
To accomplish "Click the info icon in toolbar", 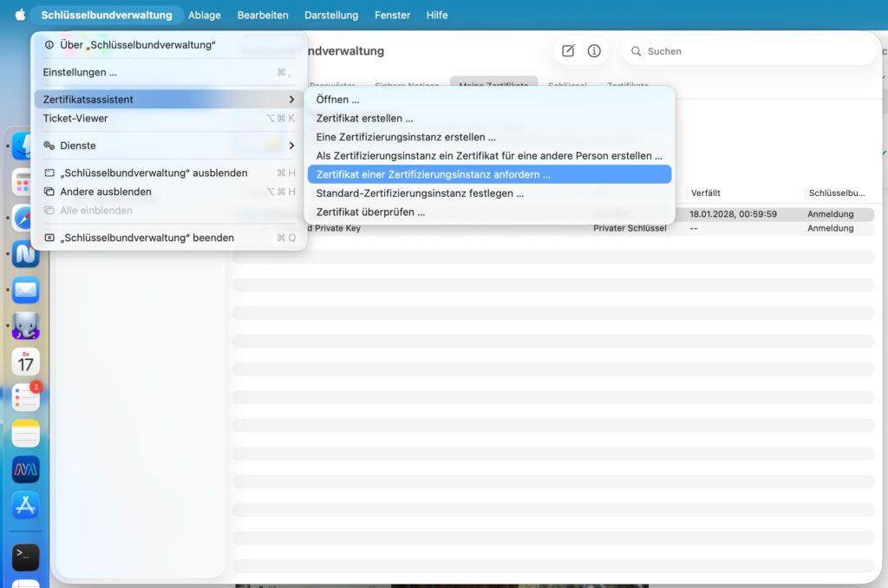I will (594, 51).
